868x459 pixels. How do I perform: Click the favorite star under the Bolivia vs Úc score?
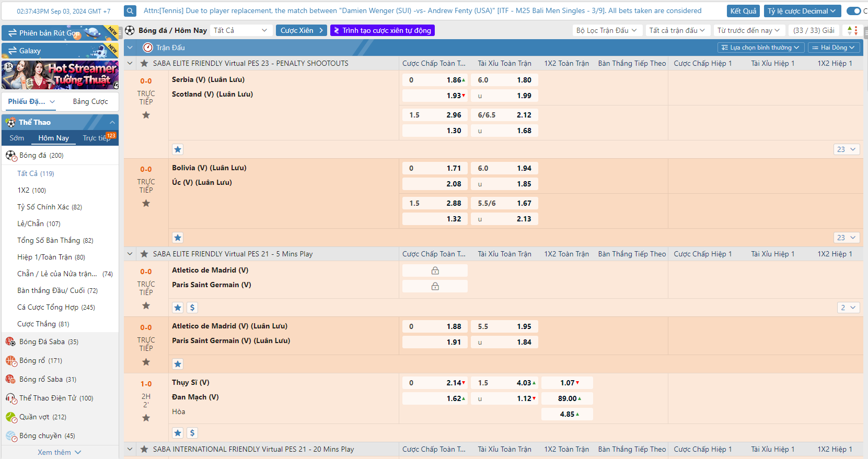pos(146,203)
